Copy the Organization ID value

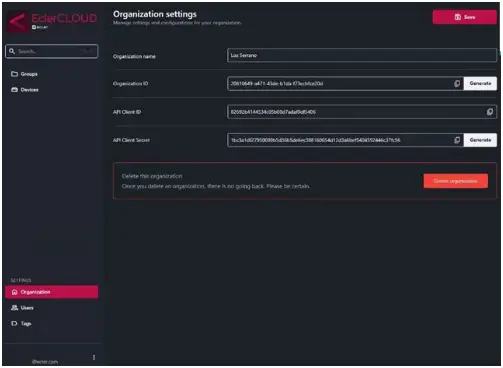point(457,83)
